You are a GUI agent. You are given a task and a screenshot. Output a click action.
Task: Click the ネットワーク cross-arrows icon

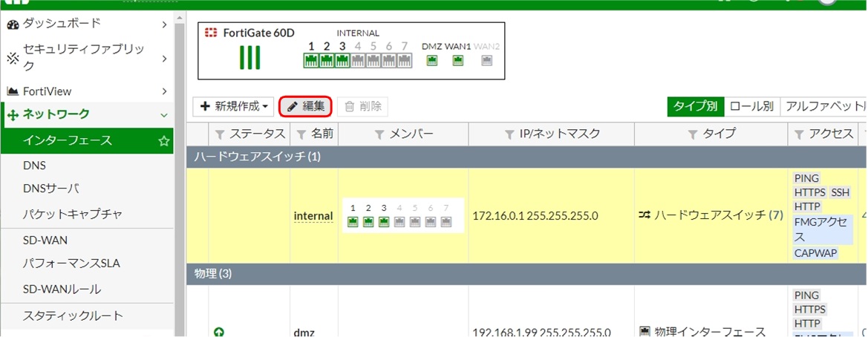click(13, 115)
